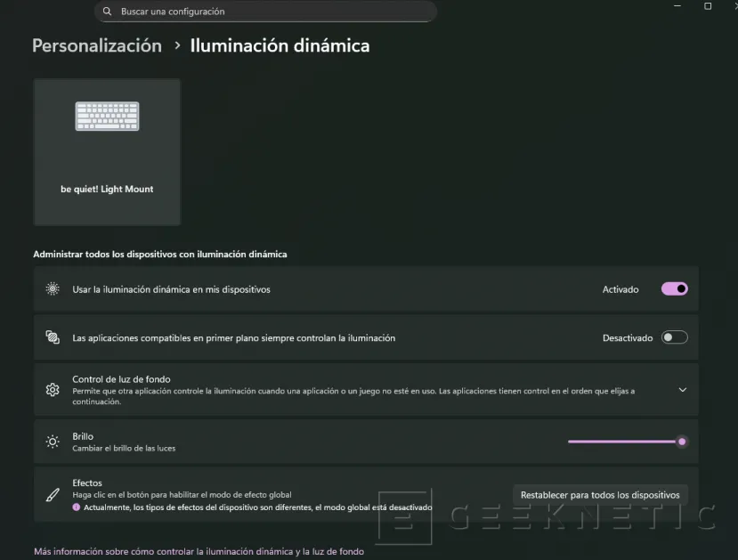Go back to the Personalización breadcrumb
Image resolution: width=738 pixels, height=560 pixels.
coord(97,45)
